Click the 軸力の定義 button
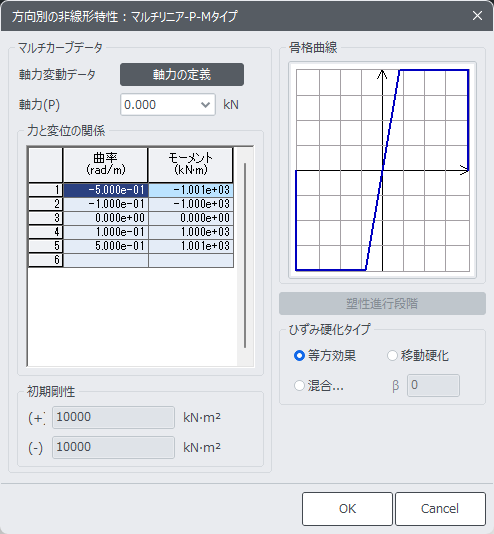494x534 pixels. pos(182,74)
